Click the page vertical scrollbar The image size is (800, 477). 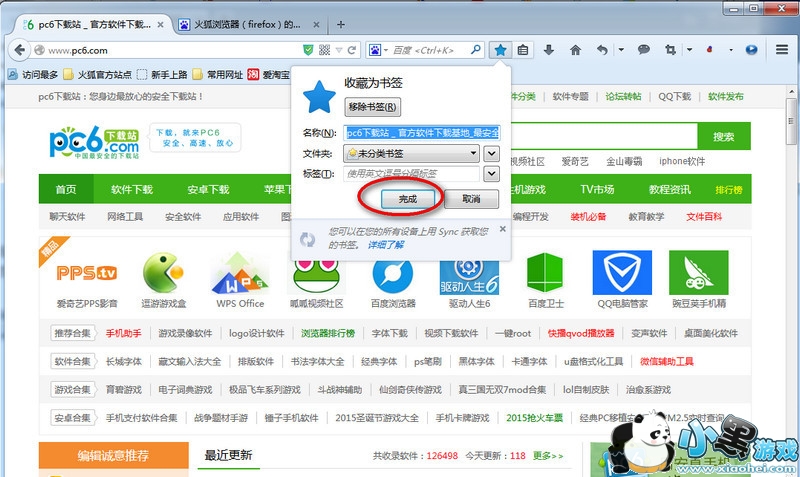(791, 281)
